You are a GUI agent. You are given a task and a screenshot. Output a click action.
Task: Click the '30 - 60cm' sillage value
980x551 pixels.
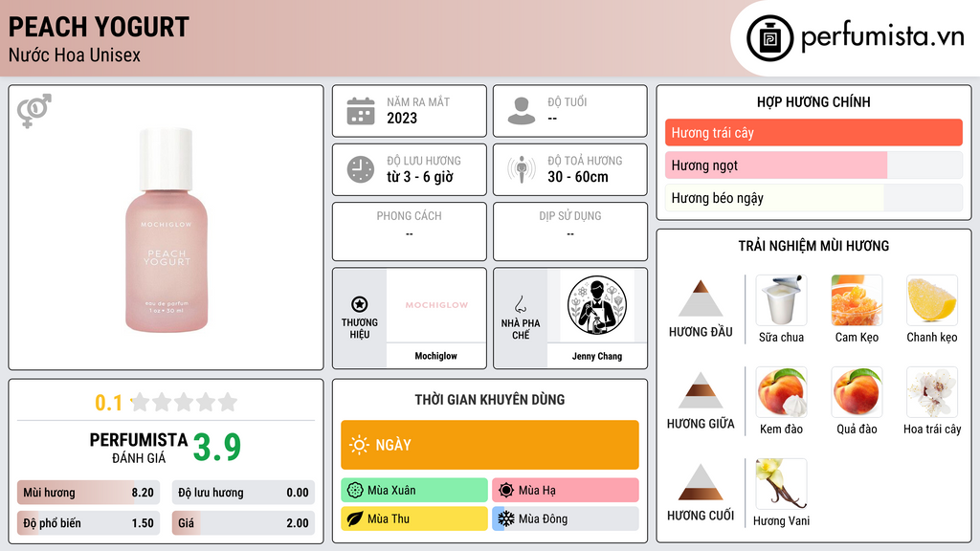pos(578,177)
